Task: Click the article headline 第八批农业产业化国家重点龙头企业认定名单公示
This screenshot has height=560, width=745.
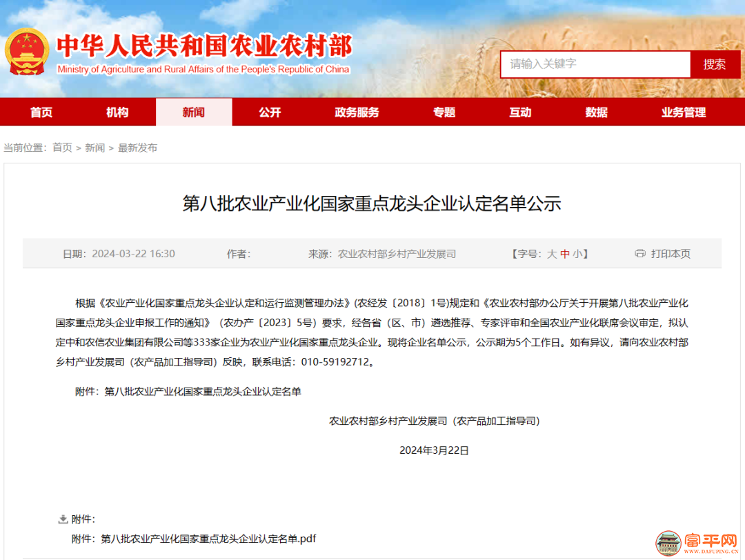Action: [372, 203]
